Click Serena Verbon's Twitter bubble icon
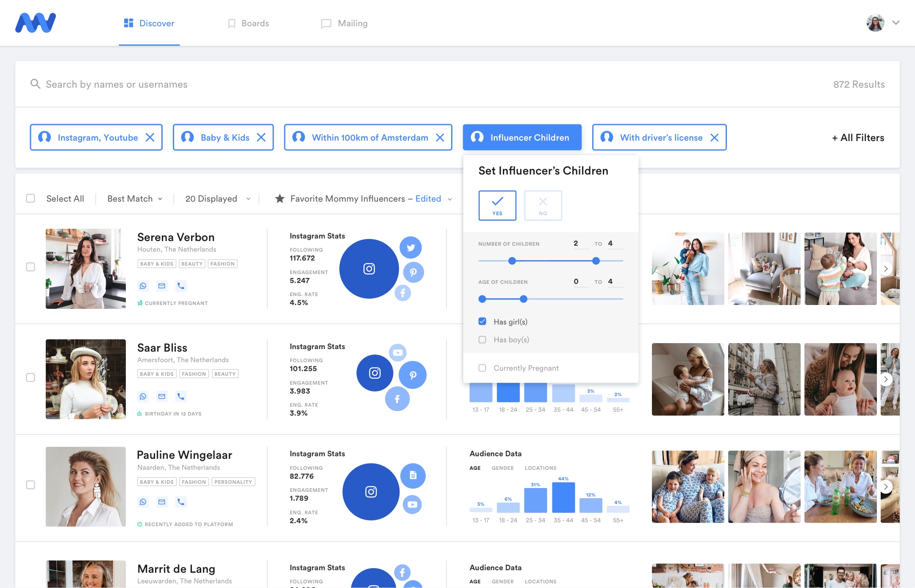This screenshot has height=588, width=915. [x=410, y=248]
